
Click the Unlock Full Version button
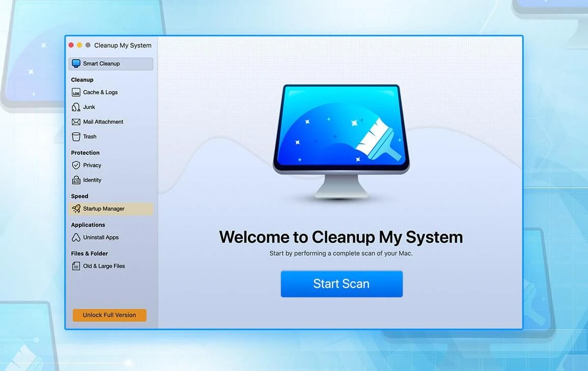[x=109, y=315]
